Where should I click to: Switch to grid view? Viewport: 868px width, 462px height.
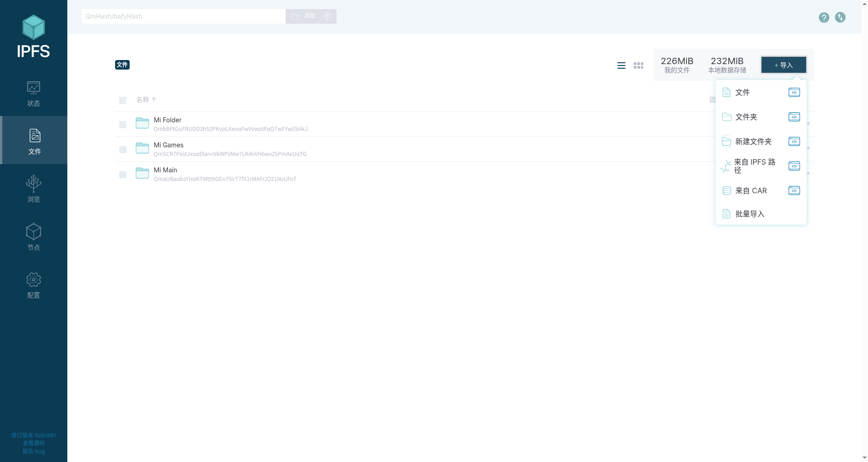click(639, 65)
